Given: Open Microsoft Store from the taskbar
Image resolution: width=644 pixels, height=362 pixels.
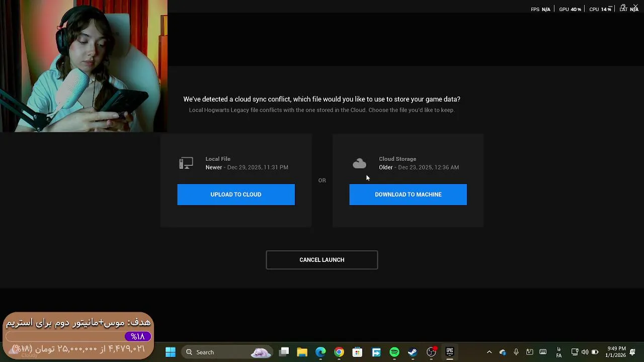Looking at the screenshot, I should point(357,352).
